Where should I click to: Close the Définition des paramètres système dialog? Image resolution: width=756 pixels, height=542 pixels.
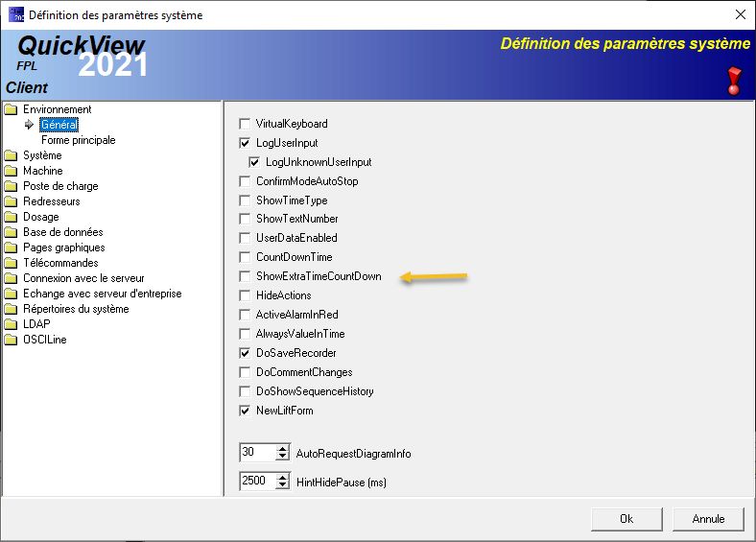(x=741, y=14)
